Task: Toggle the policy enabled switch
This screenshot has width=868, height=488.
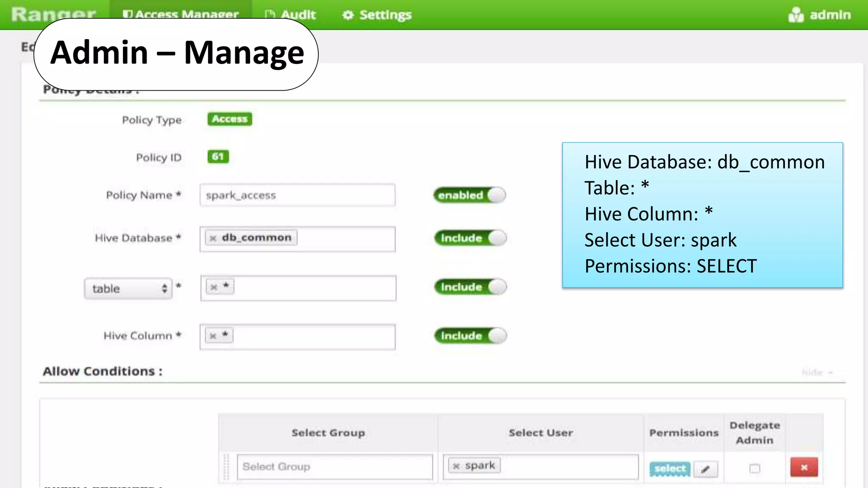Action: pyautogui.click(x=470, y=195)
